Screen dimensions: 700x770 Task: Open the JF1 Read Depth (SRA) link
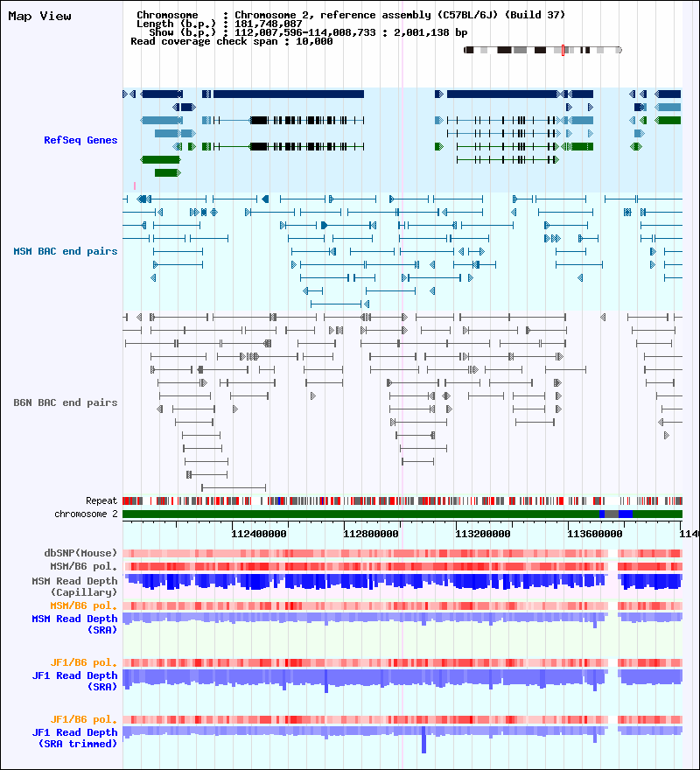74,681
